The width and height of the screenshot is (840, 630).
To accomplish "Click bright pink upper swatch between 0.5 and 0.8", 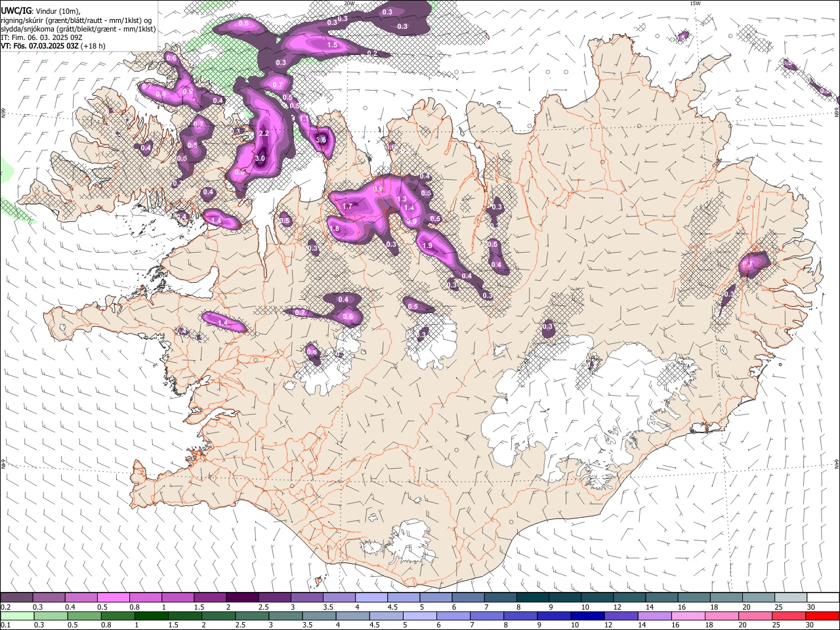I will click(114, 598).
